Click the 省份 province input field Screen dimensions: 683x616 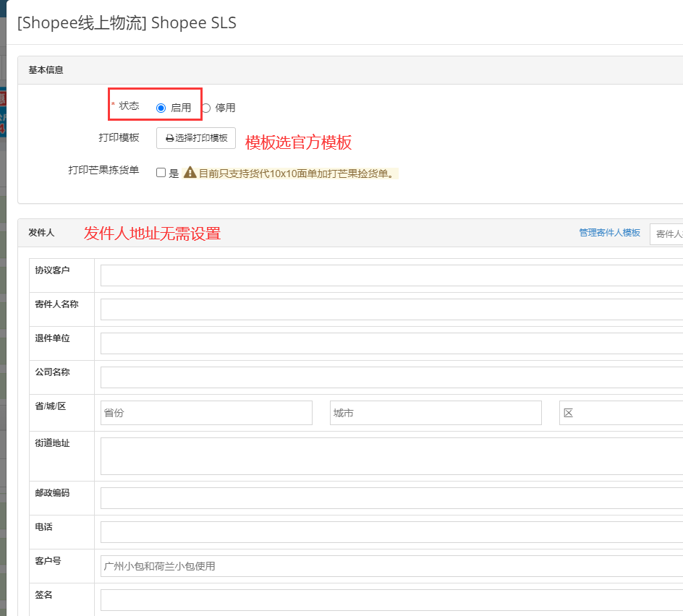[206, 413]
